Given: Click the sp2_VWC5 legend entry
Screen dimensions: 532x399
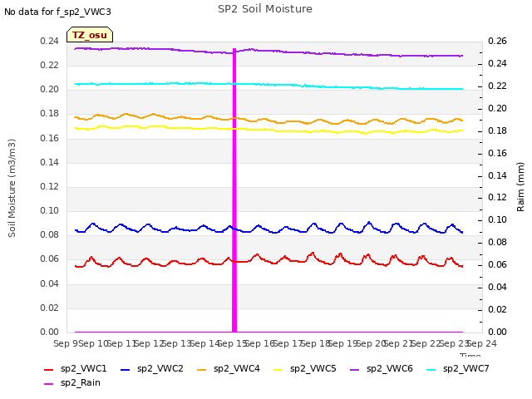Looking at the screenshot, I should [x=305, y=369].
